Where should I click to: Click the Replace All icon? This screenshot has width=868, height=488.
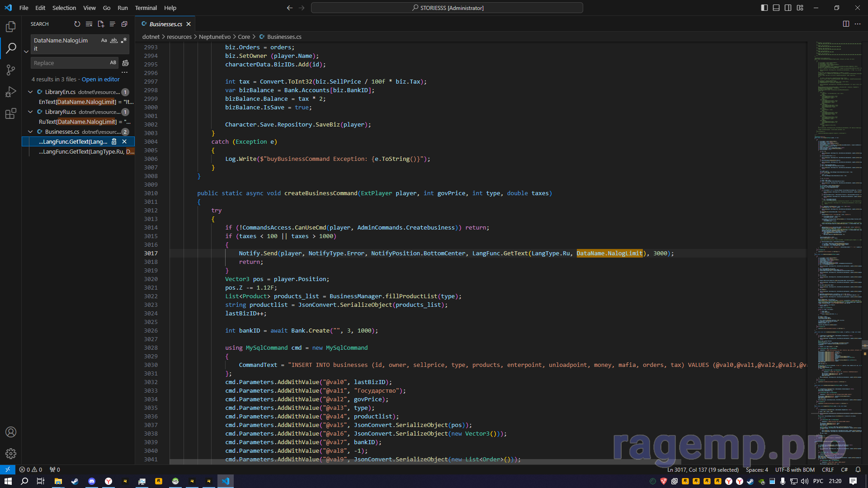(x=126, y=63)
